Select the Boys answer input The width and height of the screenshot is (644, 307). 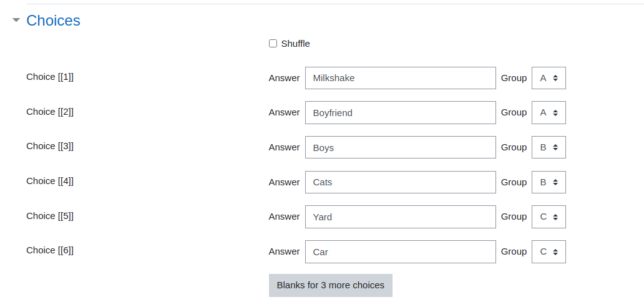click(401, 147)
